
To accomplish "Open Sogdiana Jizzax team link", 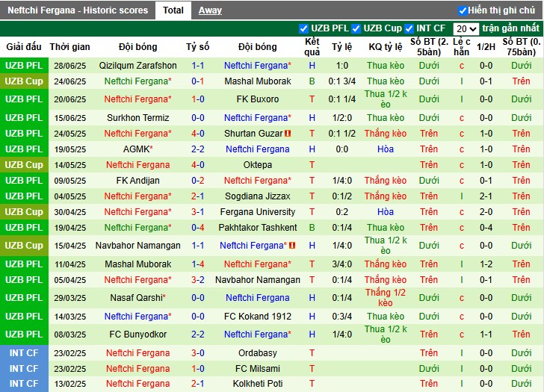I will click(257, 196).
